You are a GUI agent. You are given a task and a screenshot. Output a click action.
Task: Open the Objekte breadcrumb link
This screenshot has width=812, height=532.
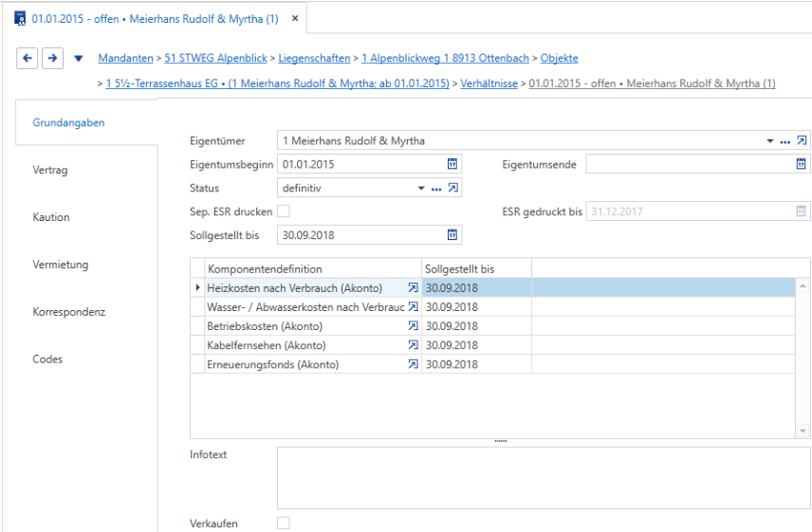coord(560,58)
